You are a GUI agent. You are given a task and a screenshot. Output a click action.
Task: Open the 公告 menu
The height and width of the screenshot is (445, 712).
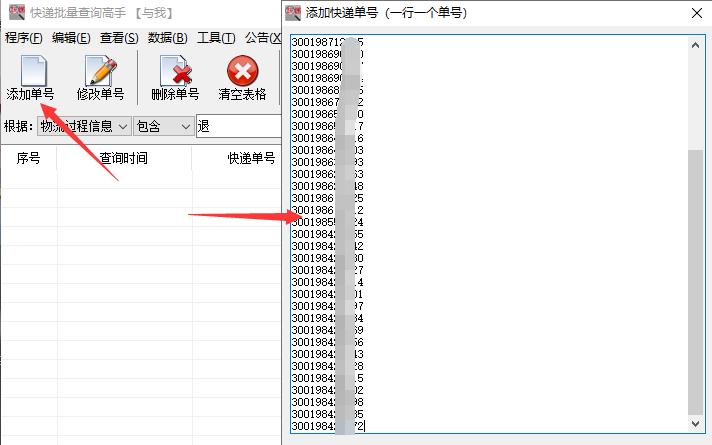pos(263,38)
